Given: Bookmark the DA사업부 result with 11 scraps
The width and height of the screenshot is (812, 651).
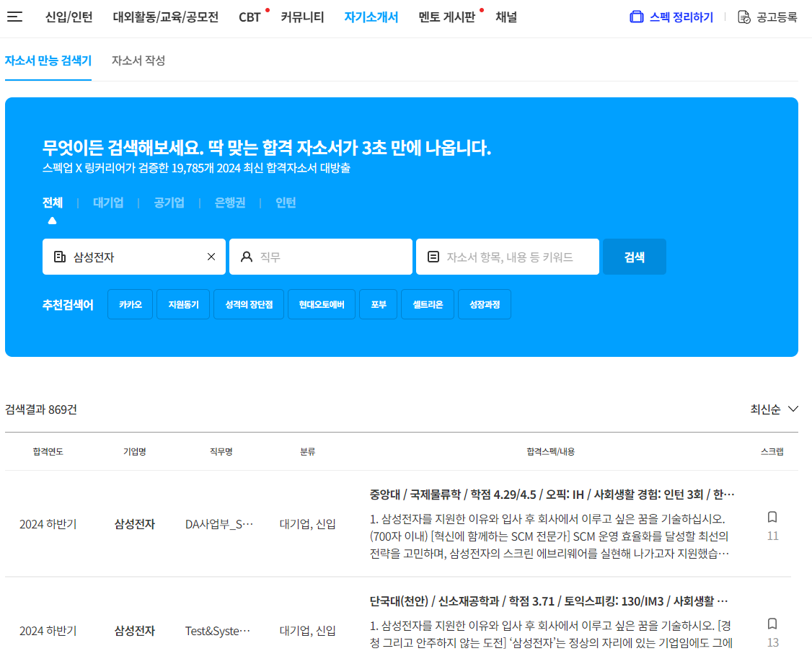Looking at the screenshot, I should 772,517.
